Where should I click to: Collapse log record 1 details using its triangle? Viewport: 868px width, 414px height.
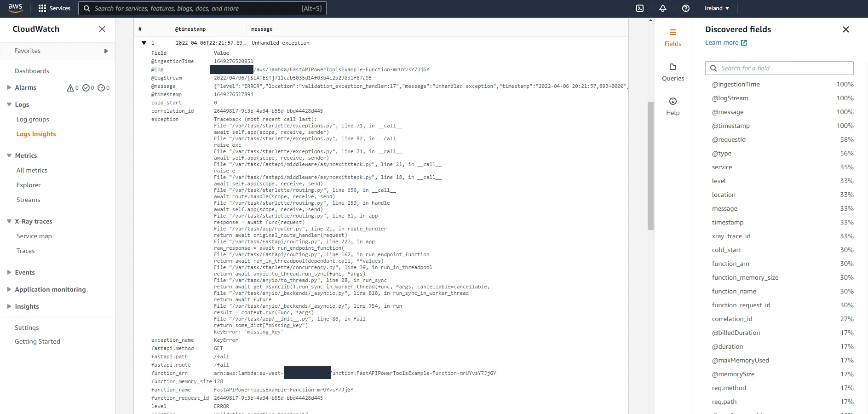144,43
